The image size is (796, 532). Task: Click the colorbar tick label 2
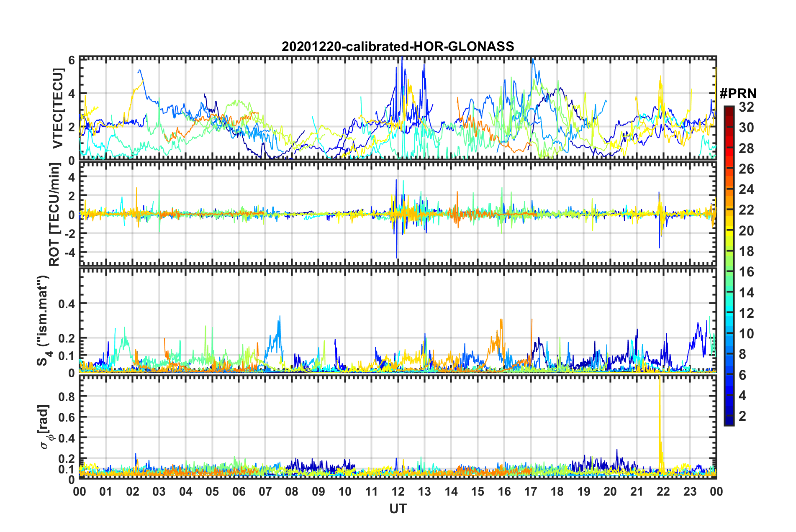pos(743,416)
